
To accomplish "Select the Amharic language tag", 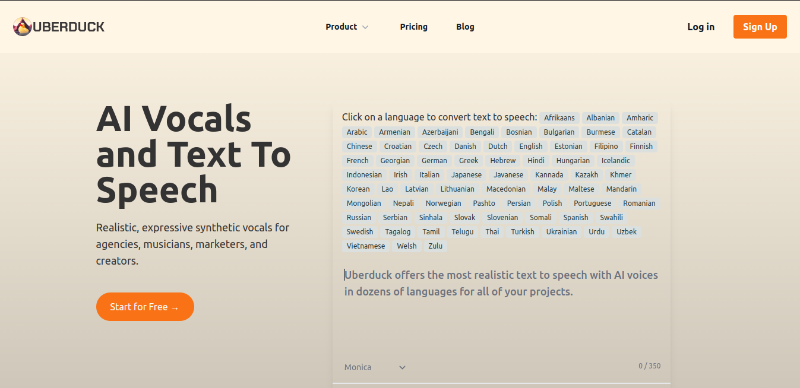I will tap(640, 118).
